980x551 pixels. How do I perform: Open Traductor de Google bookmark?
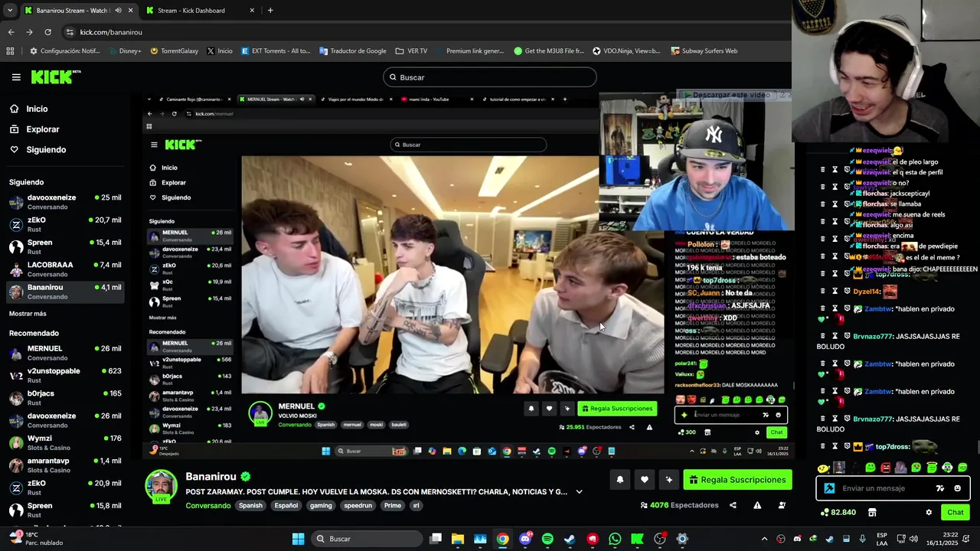(x=353, y=51)
